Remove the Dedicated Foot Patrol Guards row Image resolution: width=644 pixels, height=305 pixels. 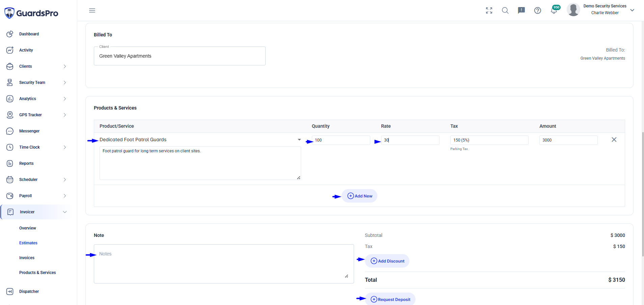pyautogui.click(x=614, y=140)
